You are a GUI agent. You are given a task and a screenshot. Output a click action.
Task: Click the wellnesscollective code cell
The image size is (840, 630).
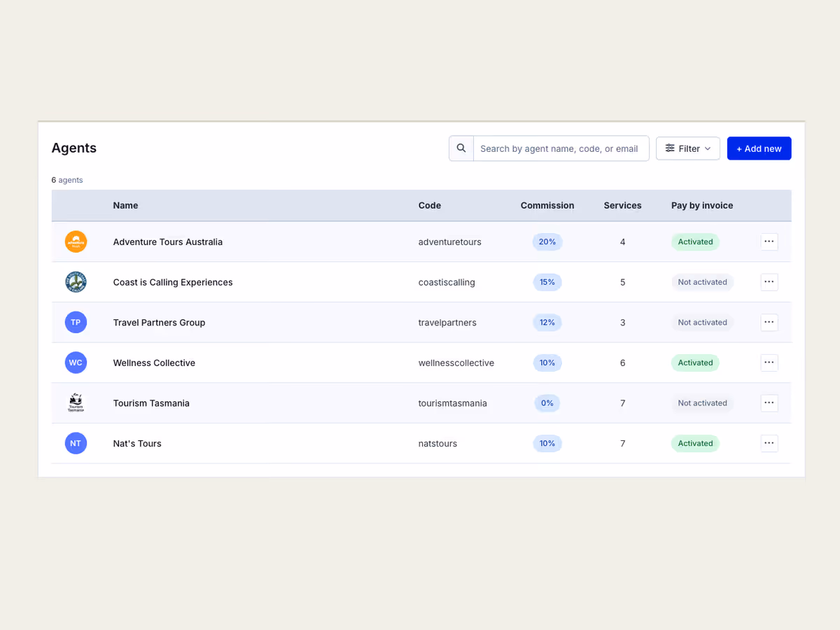456,363
